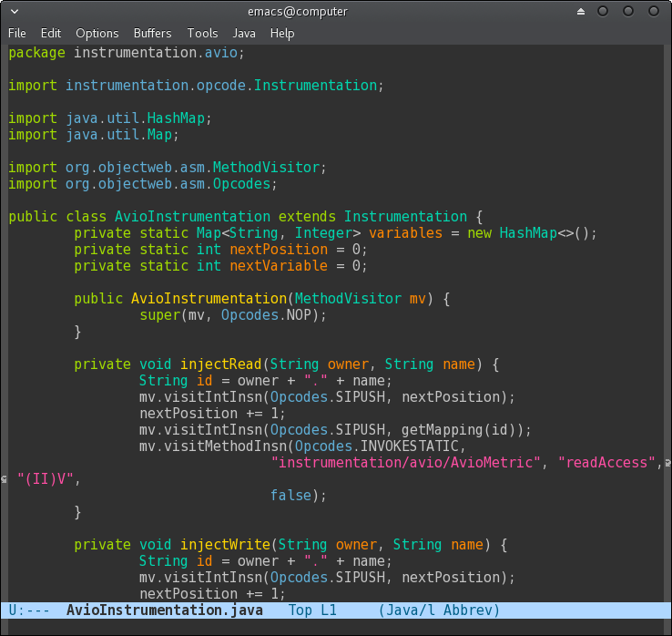
Task: Click the shade window triangle icon
Action: [x=581, y=12]
